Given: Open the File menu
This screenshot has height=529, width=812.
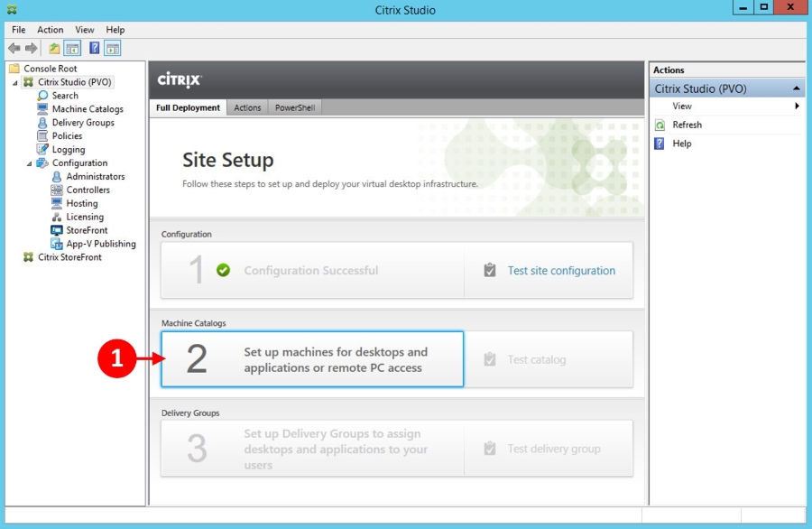Looking at the screenshot, I should (19, 30).
